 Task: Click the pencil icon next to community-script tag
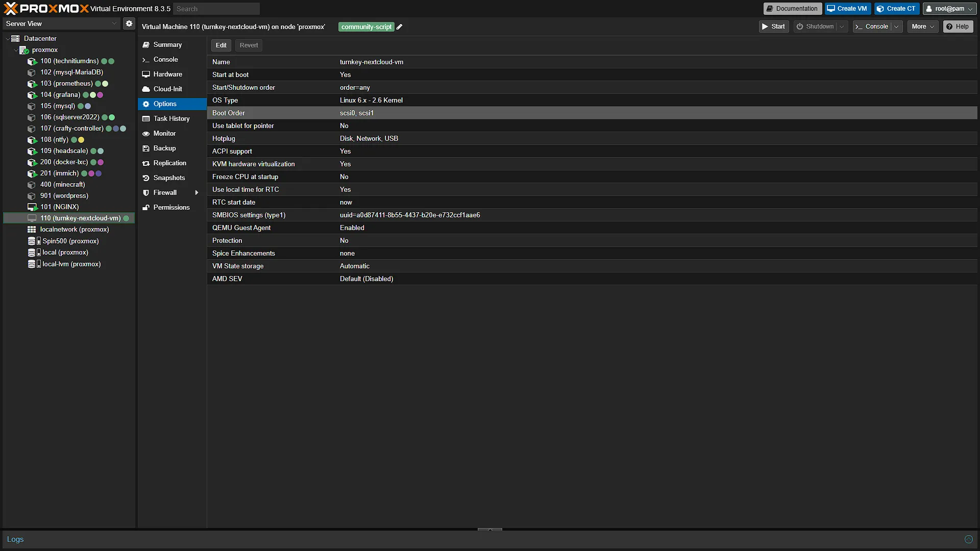[x=400, y=27]
